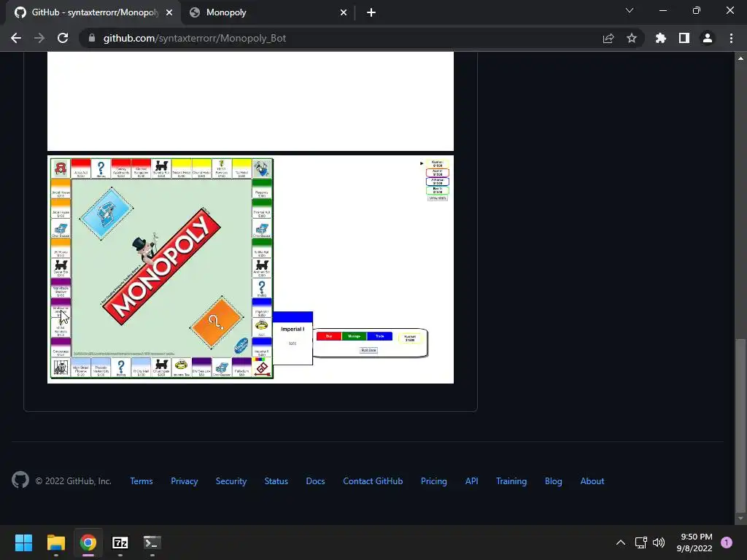Open the Status footer link
This screenshot has width=747, height=560.
point(276,481)
